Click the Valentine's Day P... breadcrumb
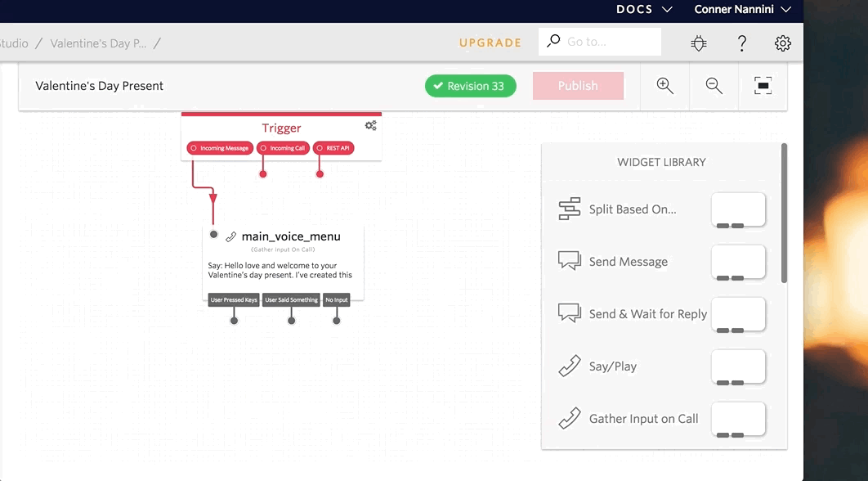Screen dimensions: 868x481 coord(99,43)
